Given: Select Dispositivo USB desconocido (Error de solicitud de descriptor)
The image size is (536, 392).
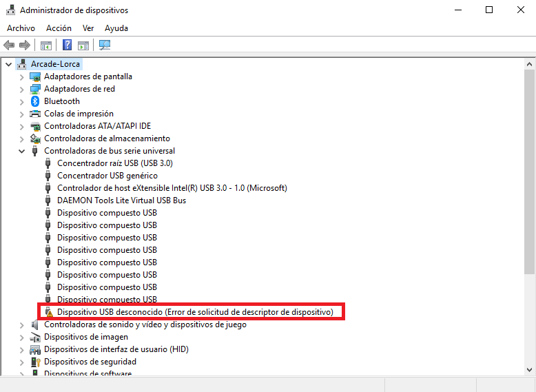Looking at the screenshot, I should pyautogui.click(x=195, y=311).
